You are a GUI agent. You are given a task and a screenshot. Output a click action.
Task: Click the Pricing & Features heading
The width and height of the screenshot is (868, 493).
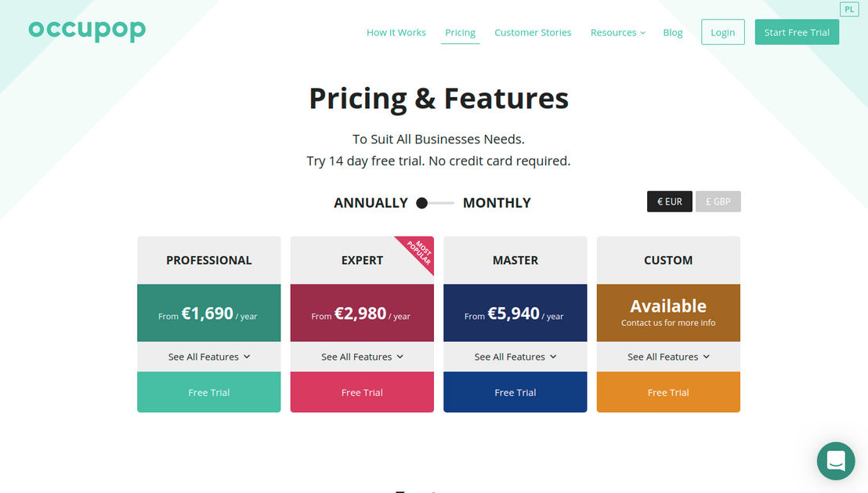click(x=439, y=99)
